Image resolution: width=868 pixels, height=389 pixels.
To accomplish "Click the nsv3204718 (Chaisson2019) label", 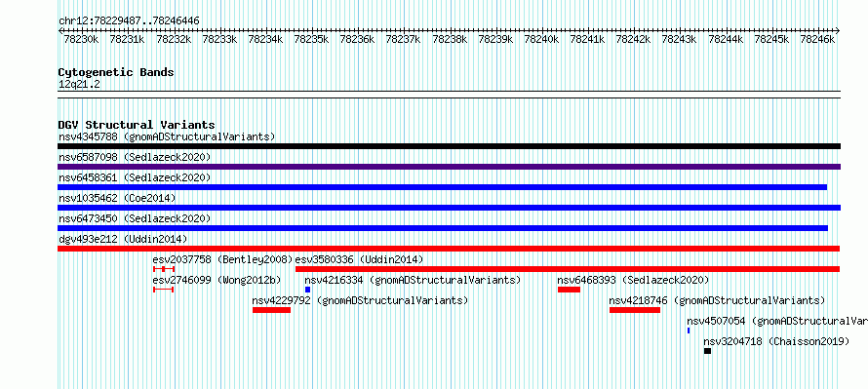I will [776, 341].
